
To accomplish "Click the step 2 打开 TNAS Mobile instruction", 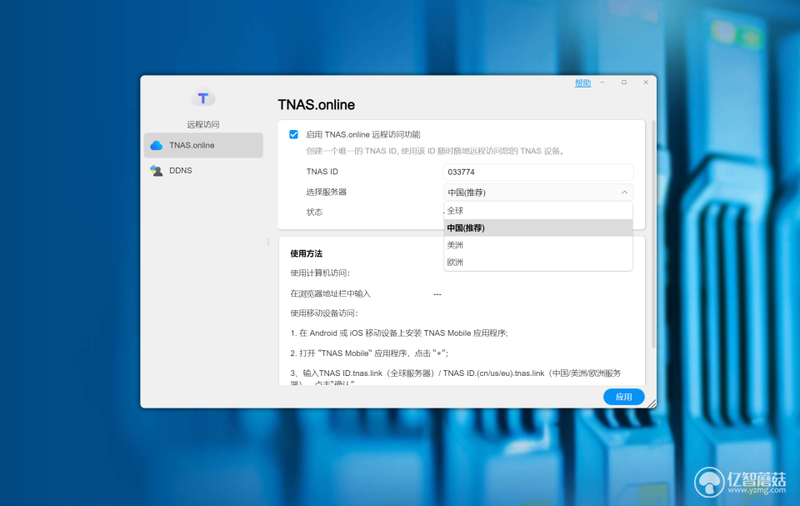I will tap(369, 353).
